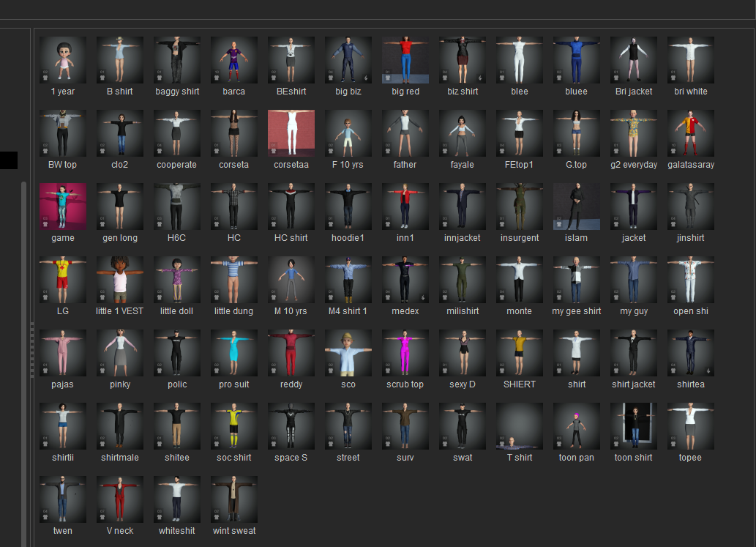Select the 'big biz' suit thumbnail

pos(348,60)
